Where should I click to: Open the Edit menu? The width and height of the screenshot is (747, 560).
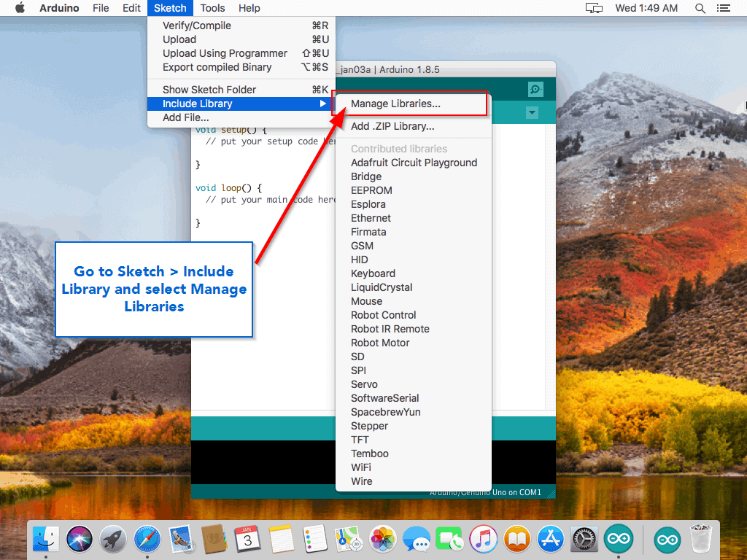[x=131, y=8]
